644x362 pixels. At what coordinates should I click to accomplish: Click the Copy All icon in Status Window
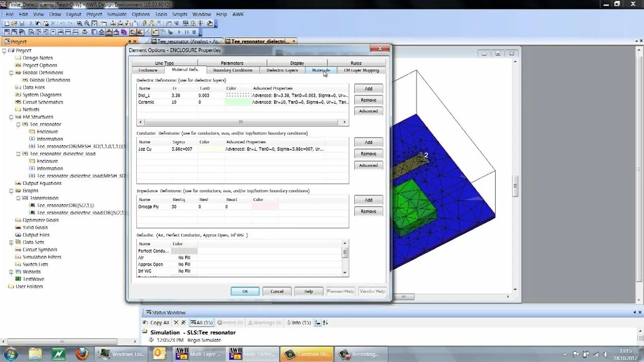(156, 323)
